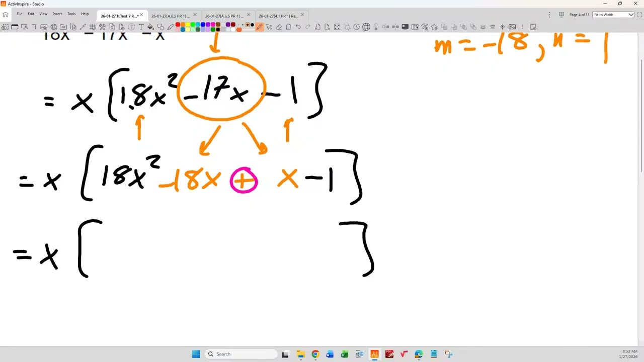
Task: Select the Highlighter tool
Action: coord(171,27)
